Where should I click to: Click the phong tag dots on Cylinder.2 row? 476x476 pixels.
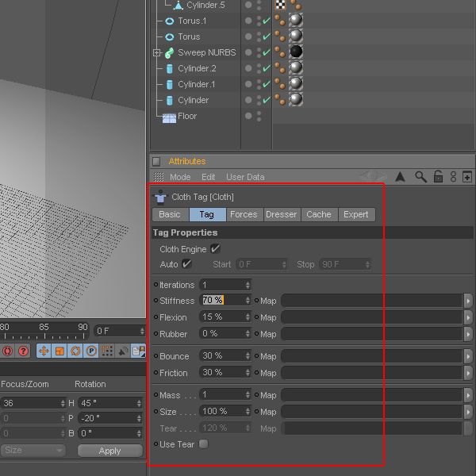pos(279,67)
